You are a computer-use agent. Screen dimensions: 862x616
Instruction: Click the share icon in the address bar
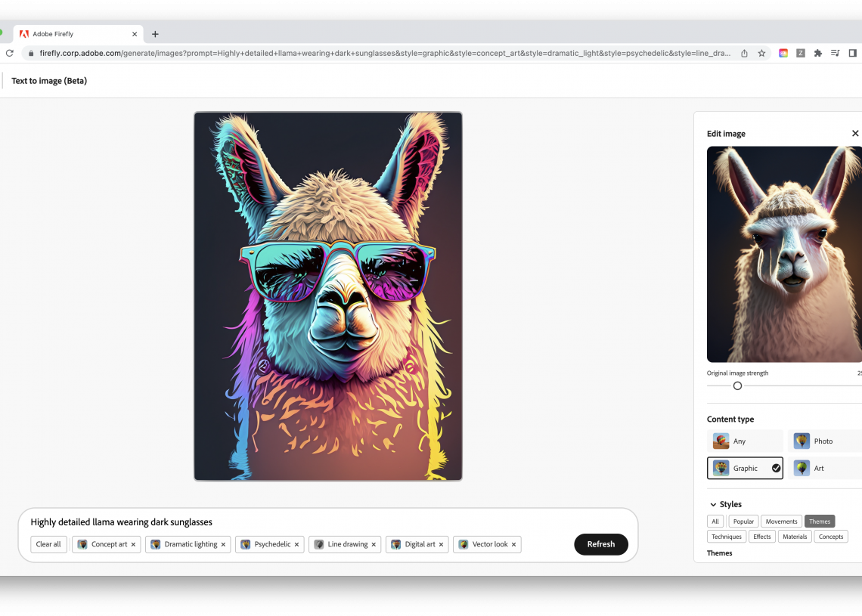click(744, 54)
